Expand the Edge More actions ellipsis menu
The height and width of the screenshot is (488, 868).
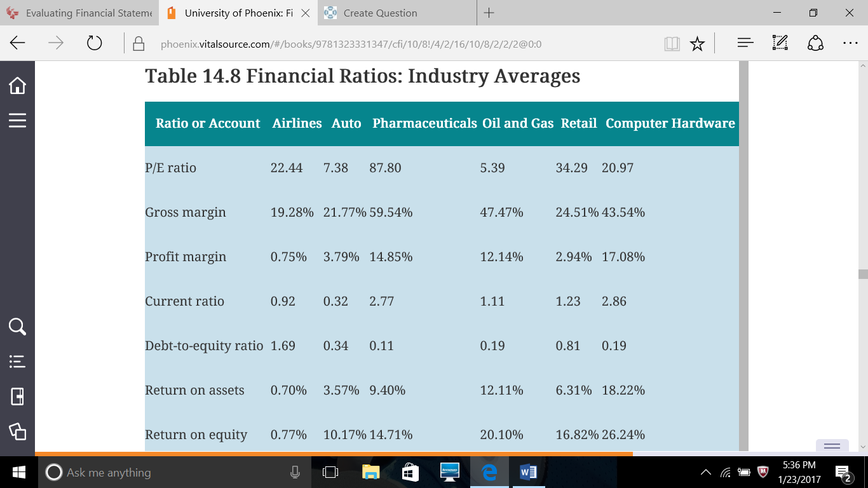pyautogui.click(x=850, y=43)
